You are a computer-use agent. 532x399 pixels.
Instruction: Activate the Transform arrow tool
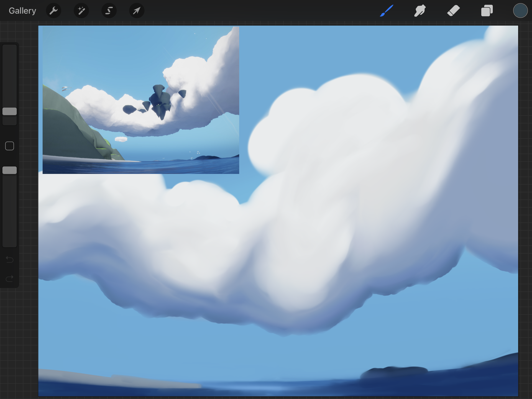pos(137,11)
